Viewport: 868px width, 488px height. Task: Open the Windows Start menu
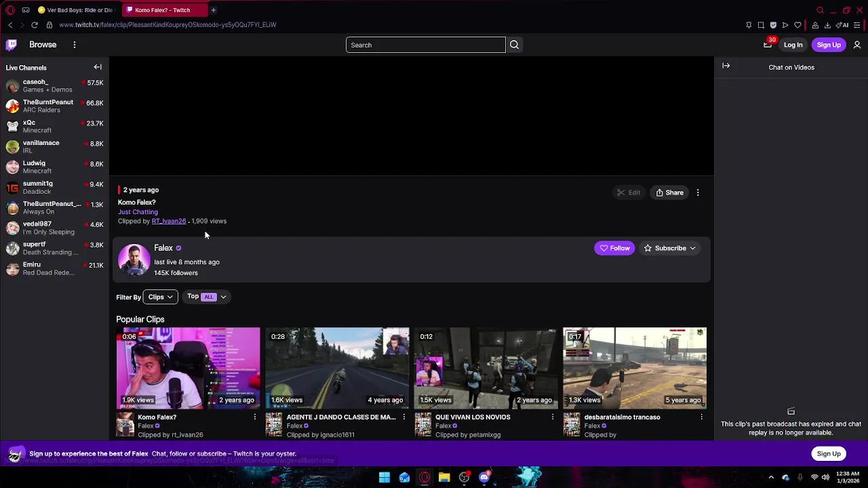384,477
